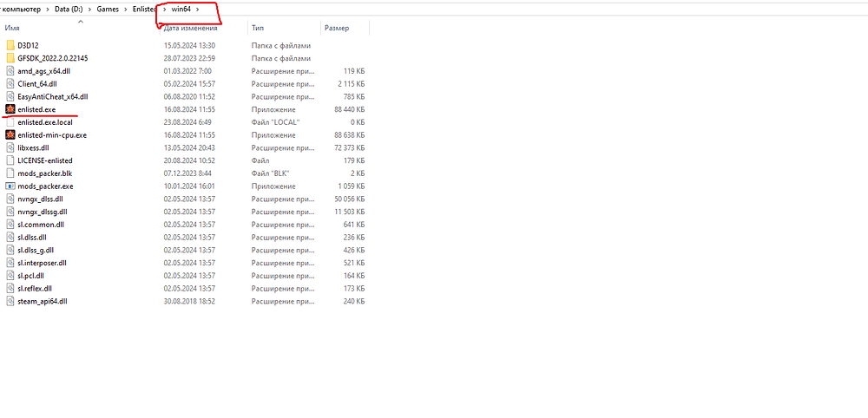
Task: Select the file name EasyAntiCheat_x64.dll
Action: 53,96
